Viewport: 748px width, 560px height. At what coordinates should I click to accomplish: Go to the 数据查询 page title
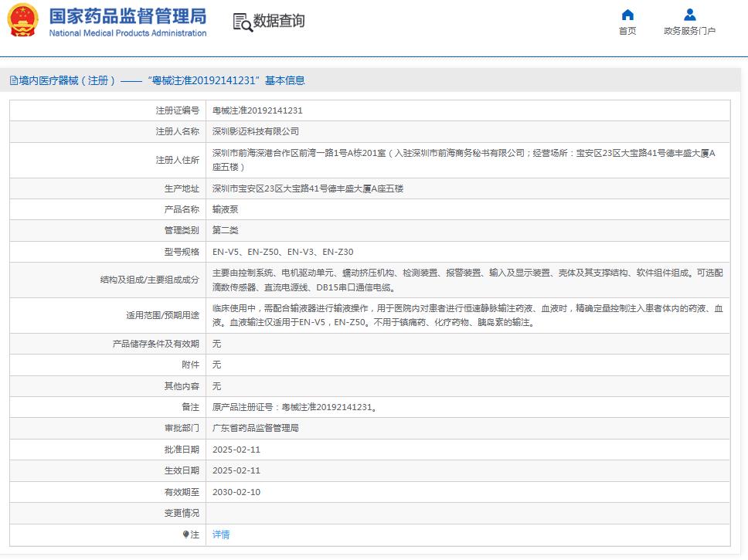[279, 22]
